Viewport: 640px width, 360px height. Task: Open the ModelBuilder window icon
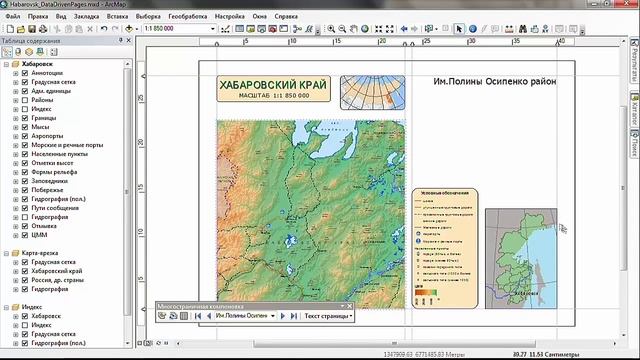298,29
